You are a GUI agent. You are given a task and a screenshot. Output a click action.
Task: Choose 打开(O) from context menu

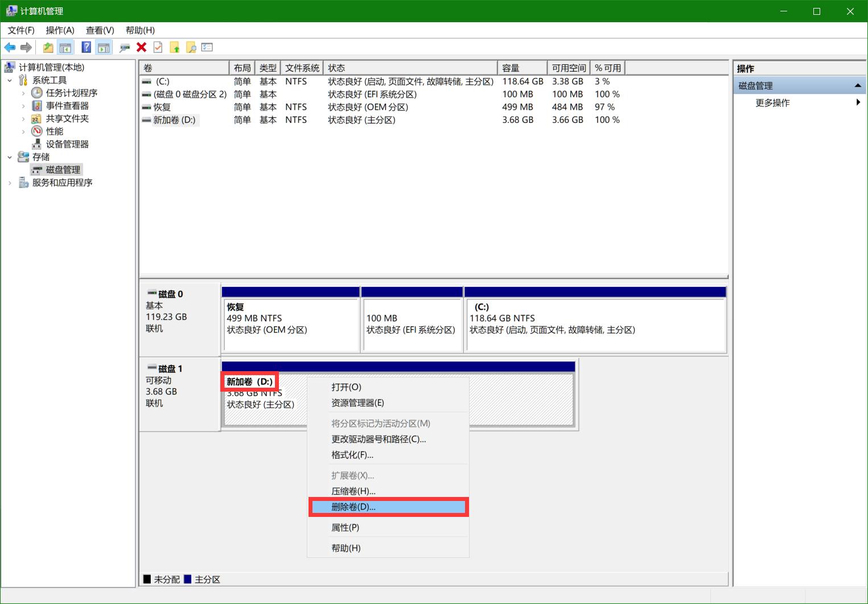tap(388, 387)
